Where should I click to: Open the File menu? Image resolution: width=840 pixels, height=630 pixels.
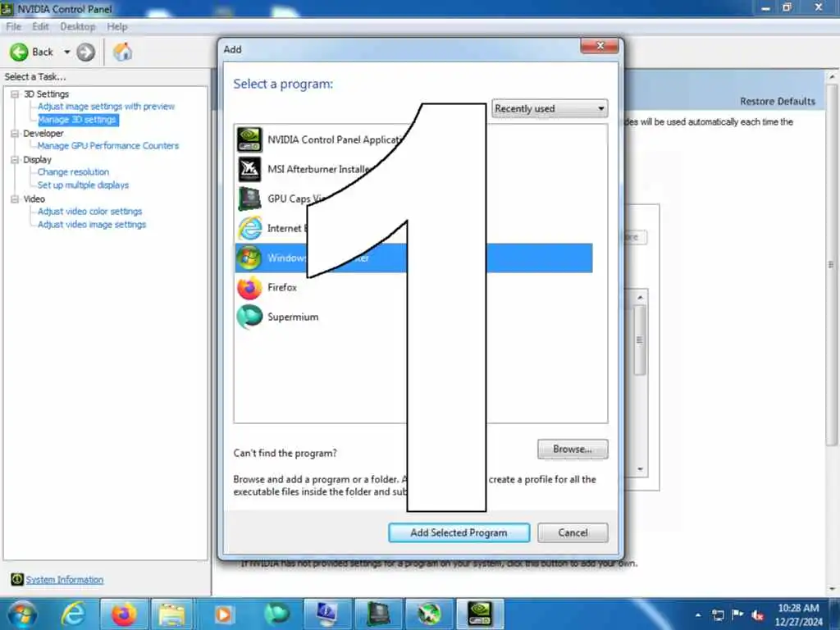pyautogui.click(x=13, y=27)
